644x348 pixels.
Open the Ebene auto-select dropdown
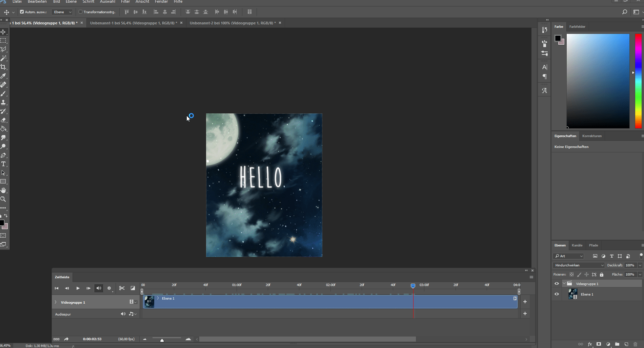(62, 12)
